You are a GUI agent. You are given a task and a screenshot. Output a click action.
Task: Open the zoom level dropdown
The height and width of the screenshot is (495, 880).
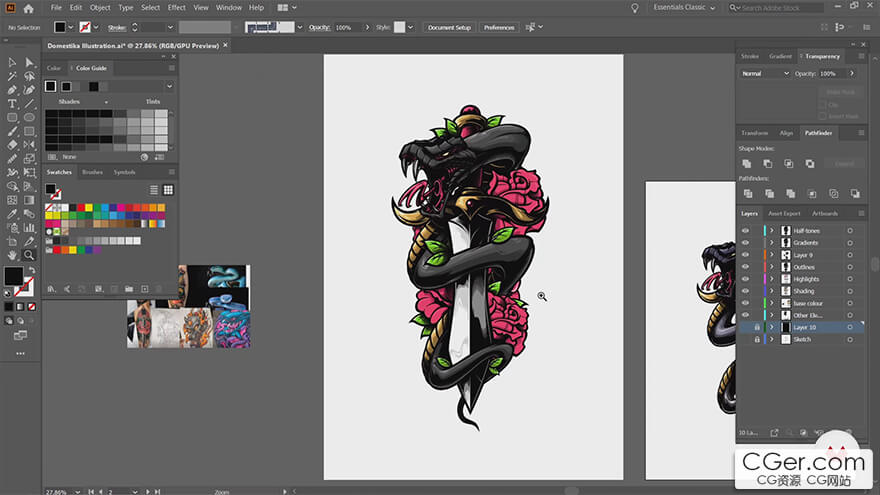pos(77,492)
